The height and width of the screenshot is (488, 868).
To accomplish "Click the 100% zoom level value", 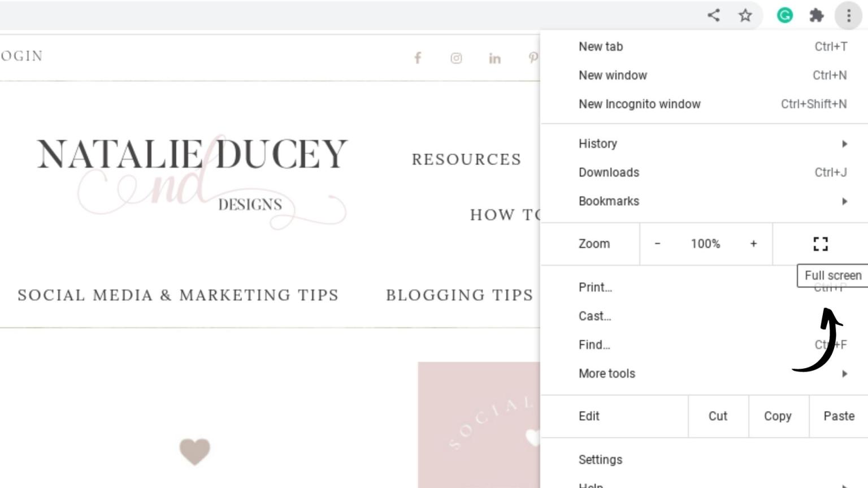I will 705,244.
